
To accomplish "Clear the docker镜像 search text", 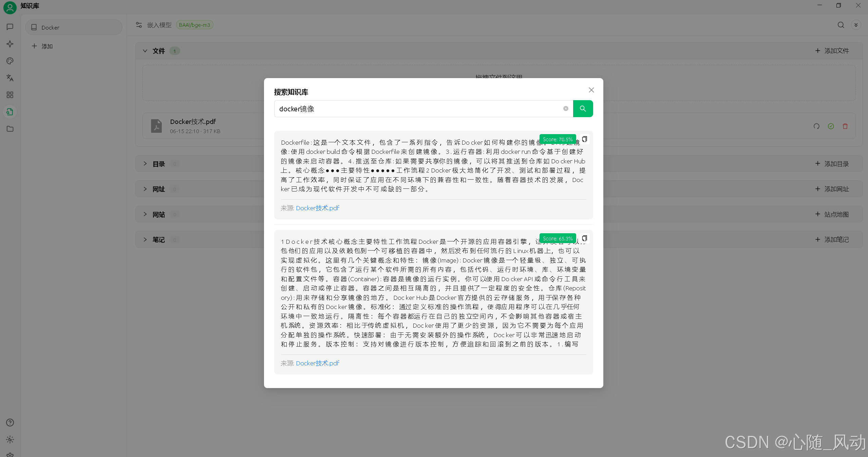I will coord(565,109).
